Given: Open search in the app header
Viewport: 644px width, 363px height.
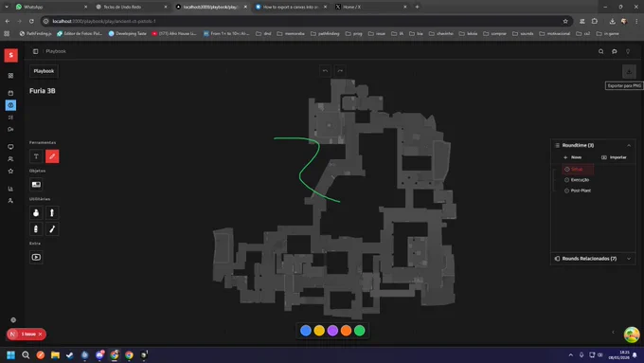Looking at the screenshot, I should 600,51.
